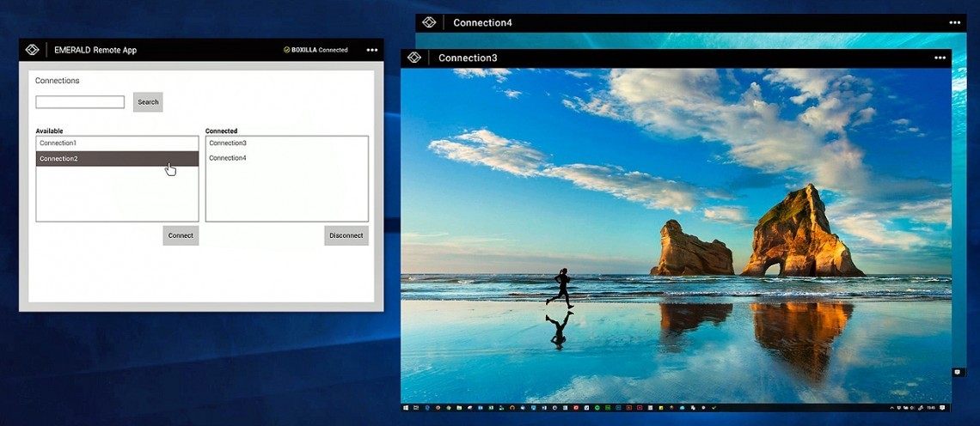Focus the connections search input field
Viewport: 980px width, 426px height.
coord(80,102)
